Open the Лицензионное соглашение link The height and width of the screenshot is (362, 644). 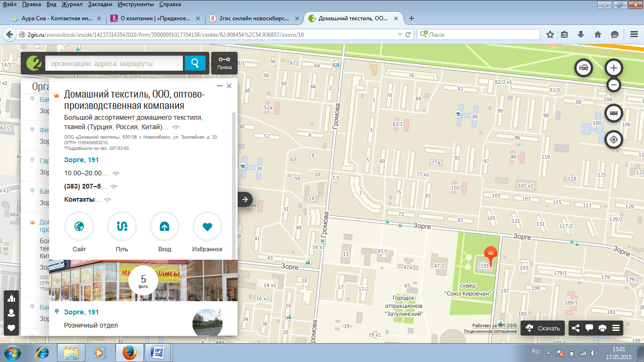[490, 331]
